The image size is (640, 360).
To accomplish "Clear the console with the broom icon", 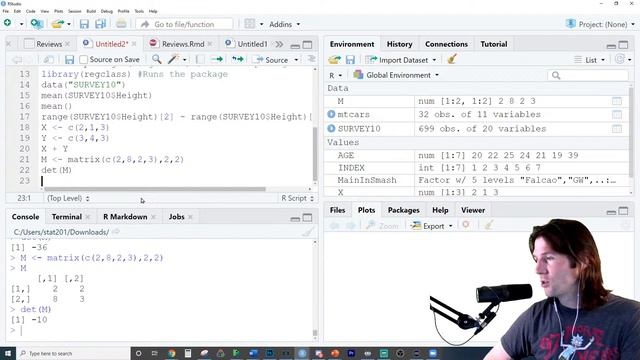I will tap(308, 232).
